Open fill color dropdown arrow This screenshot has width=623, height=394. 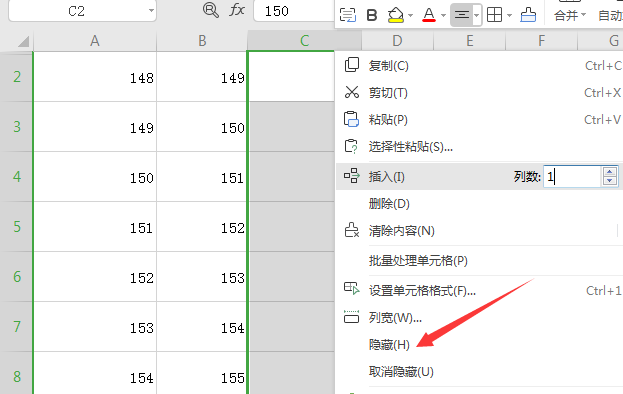410,16
